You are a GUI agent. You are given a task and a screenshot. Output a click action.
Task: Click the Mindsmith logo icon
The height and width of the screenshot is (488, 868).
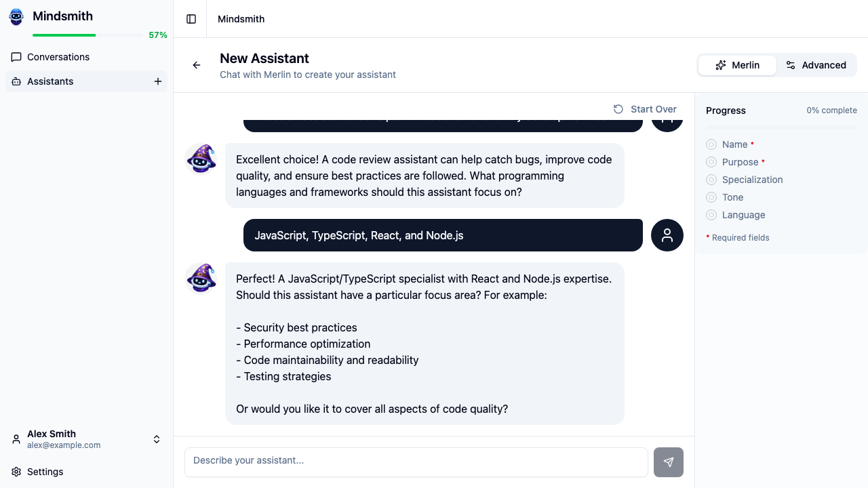pos(16,17)
